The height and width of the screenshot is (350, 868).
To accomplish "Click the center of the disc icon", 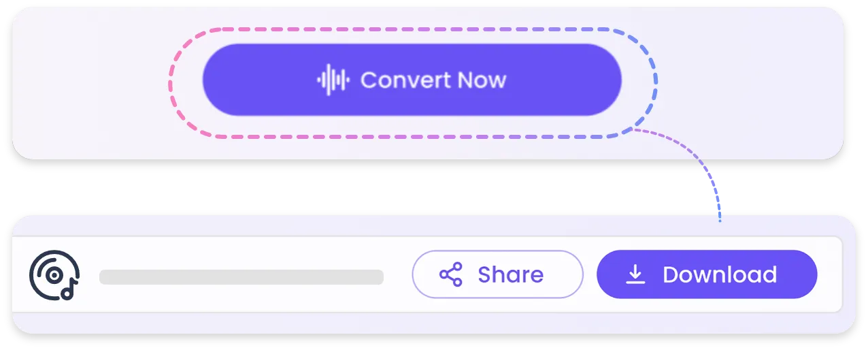I will (x=53, y=274).
